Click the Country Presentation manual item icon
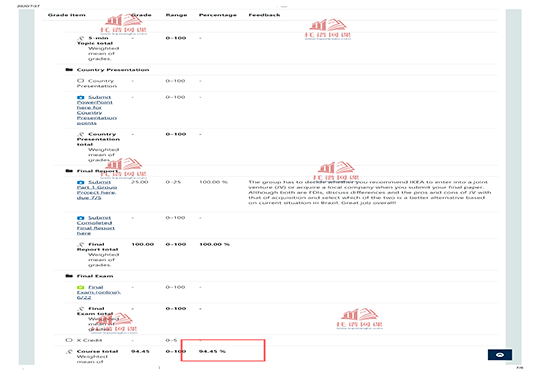Image resolution: width=540 pixels, height=374 pixels. click(x=81, y=81)
